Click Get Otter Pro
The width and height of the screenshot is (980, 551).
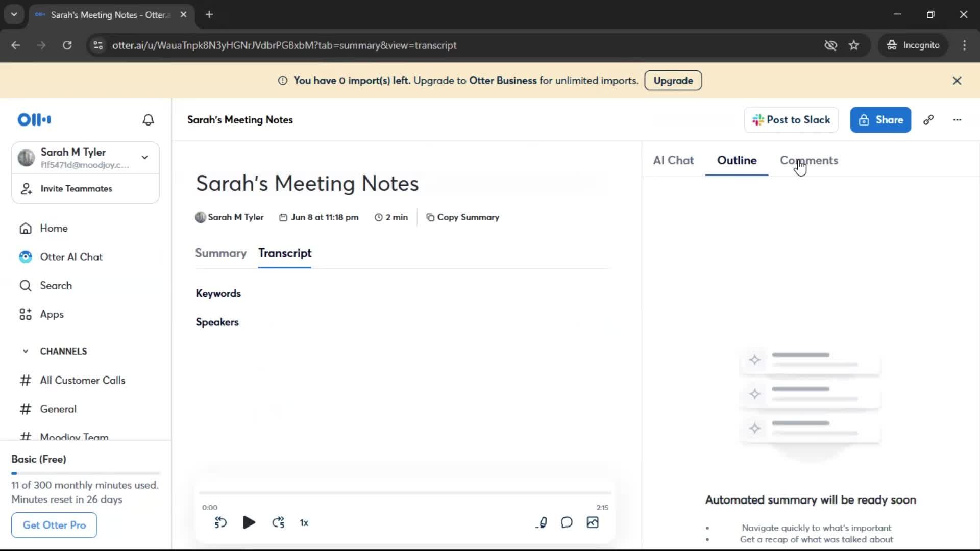point(54,525)
